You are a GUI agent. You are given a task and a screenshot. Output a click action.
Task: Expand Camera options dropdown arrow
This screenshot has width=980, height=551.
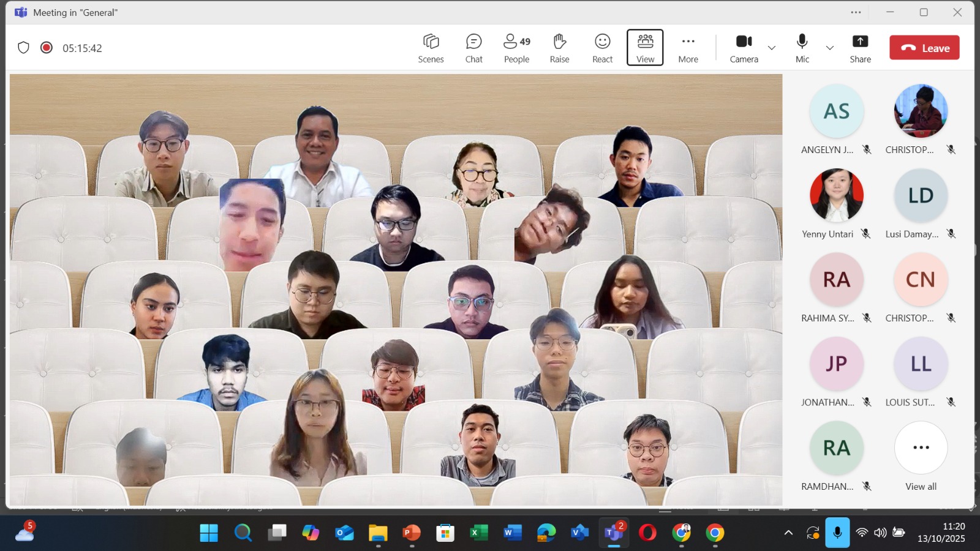[772, 48]
